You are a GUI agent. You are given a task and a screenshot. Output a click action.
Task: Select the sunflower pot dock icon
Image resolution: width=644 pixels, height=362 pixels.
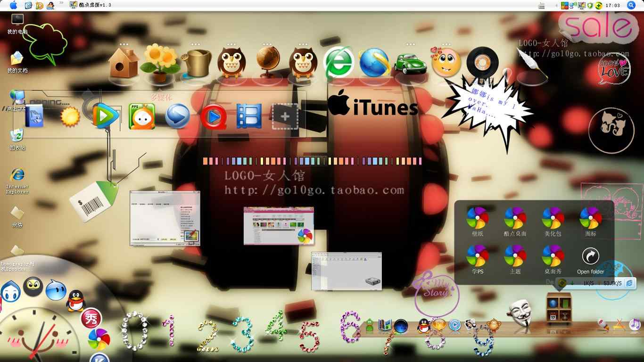(160, 63)
